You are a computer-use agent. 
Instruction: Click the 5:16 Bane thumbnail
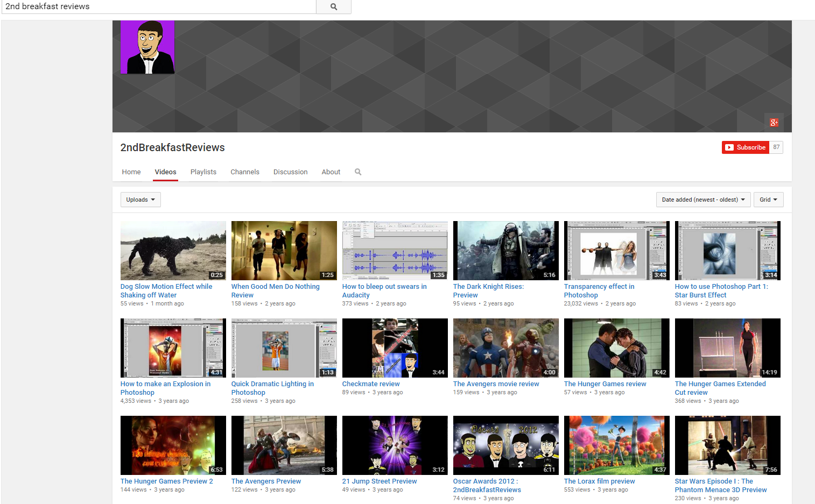tap(506, 251)
